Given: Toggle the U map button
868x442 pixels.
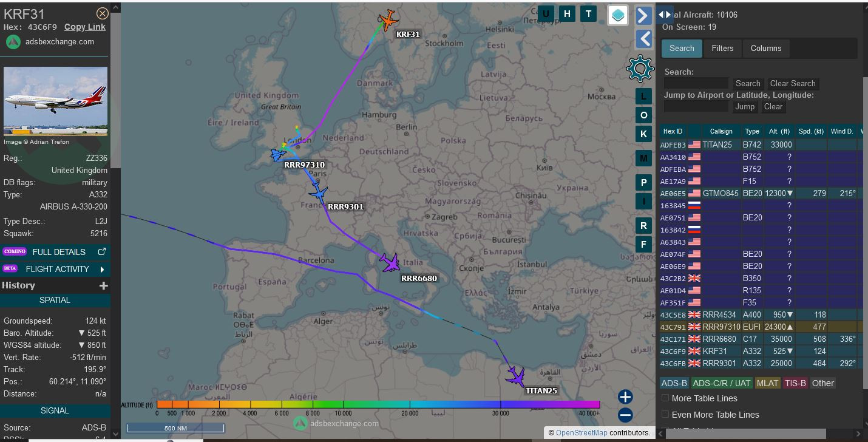Looking at the screenshot, I should point(546,14).
